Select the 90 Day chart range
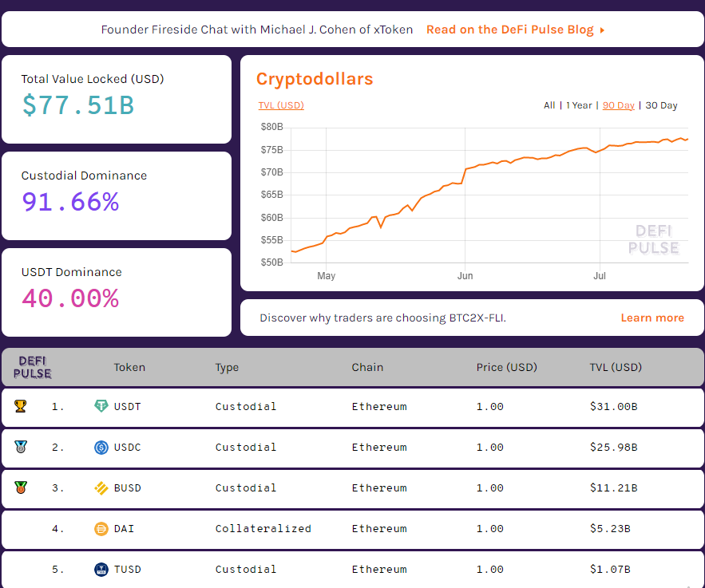This screenshot has width=705, height=588. pos(618,105)
